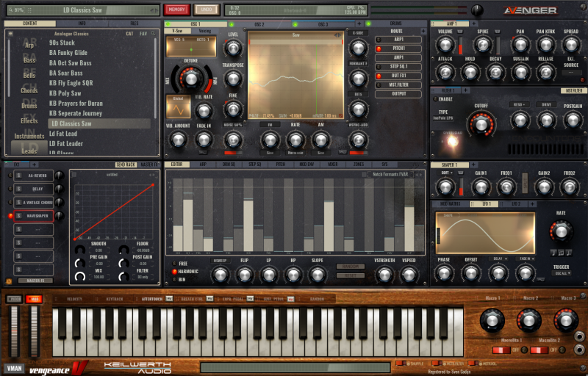Add a new oscillator with the plus button

coord(359,24)
